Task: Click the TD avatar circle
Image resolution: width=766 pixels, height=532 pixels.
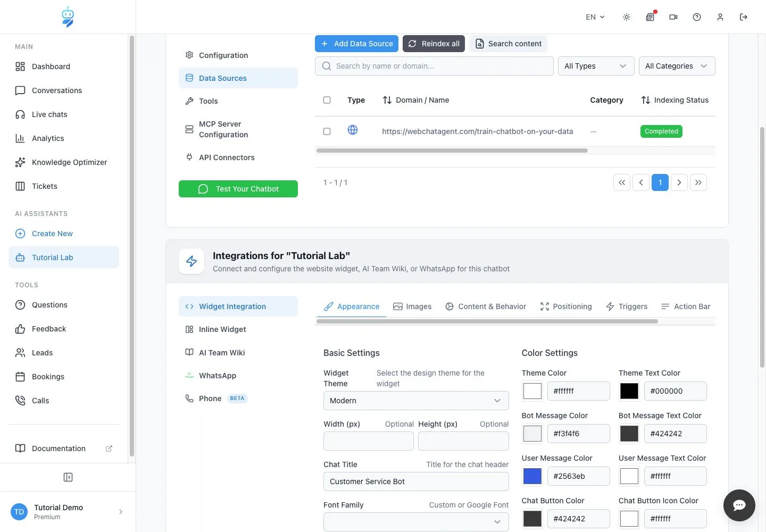Action: [x=19, y=512]
